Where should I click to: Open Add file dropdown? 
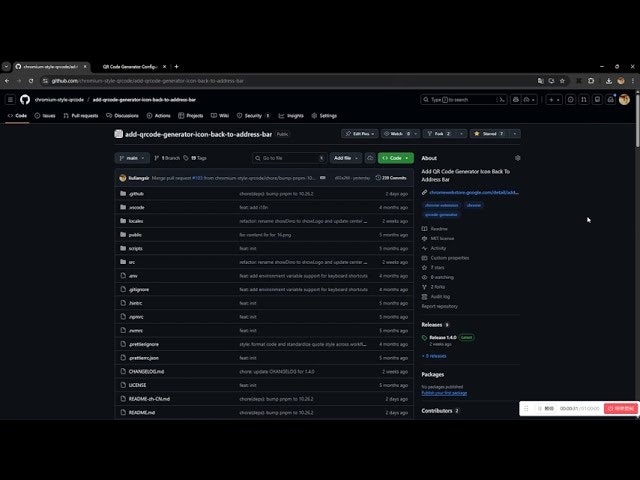coord(346,158)
